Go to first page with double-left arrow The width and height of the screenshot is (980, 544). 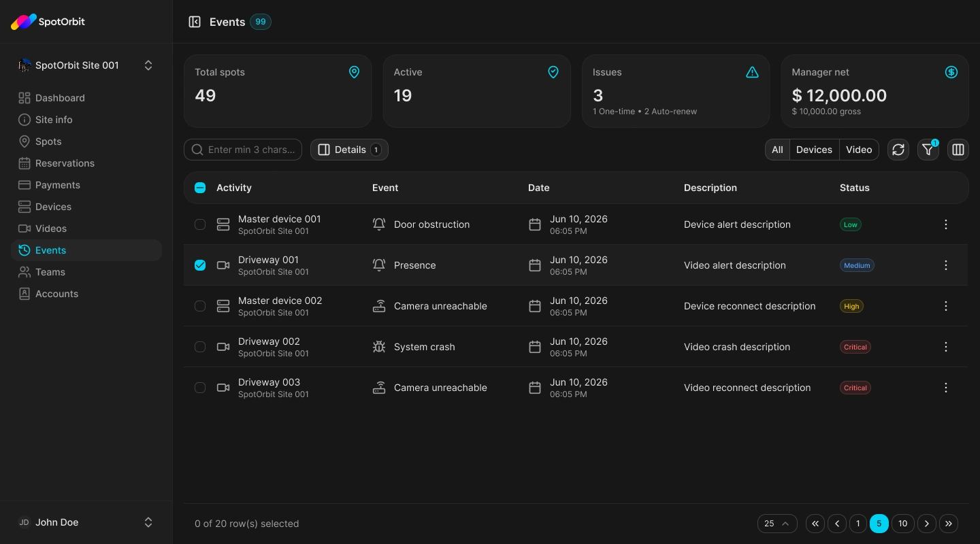(x=815, y=524)
